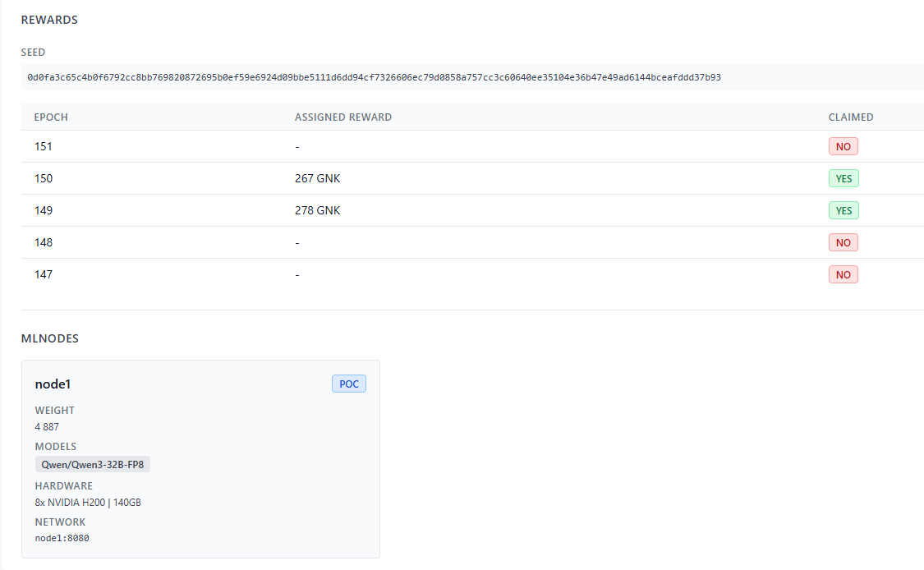Click the CLAIMED column header

point(850,117)
